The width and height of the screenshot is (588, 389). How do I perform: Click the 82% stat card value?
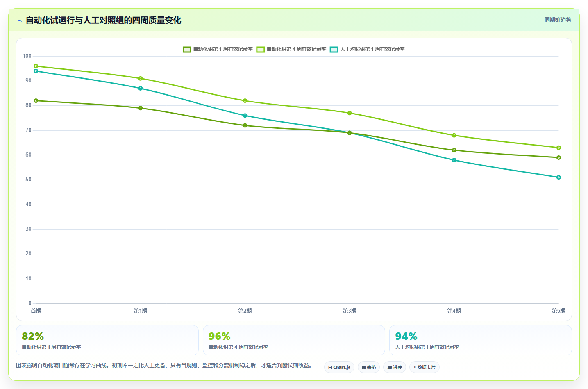[33, 337]
